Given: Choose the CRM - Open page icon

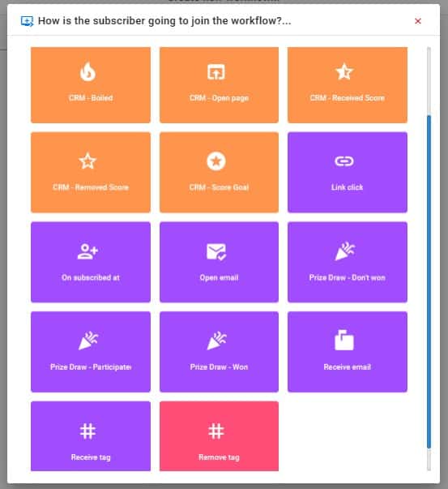Looking at the screenshot, I should coord(216,71).
